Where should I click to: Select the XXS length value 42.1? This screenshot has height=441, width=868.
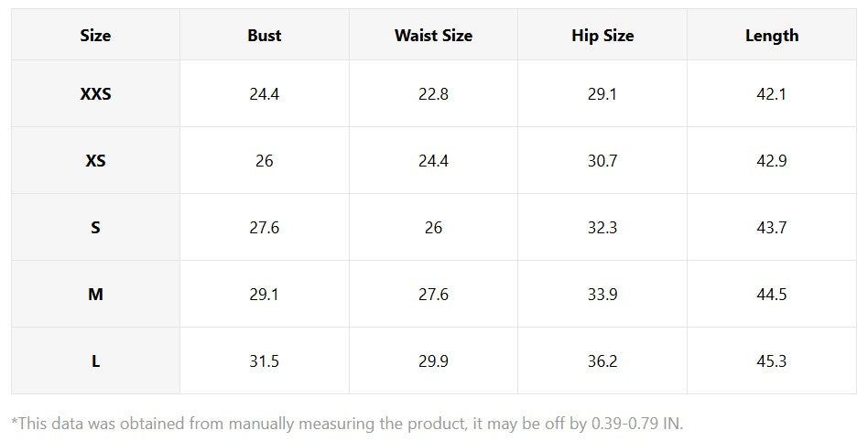[x=772, y=93]
